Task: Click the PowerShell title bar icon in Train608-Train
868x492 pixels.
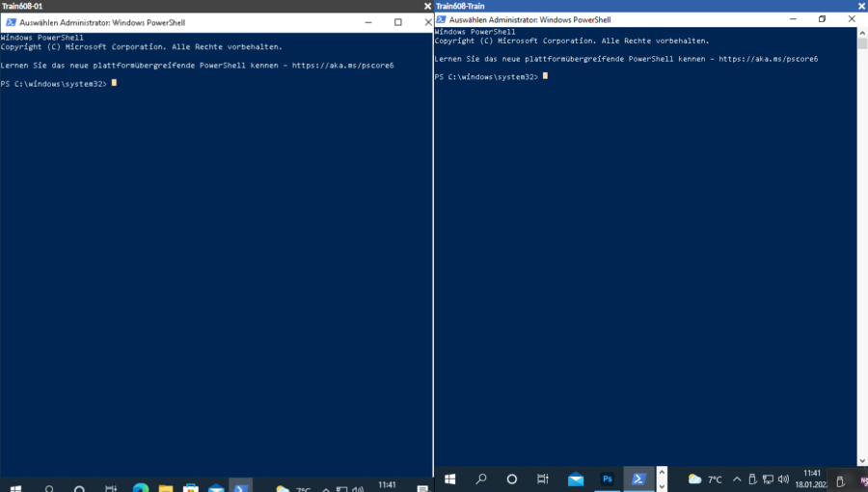Action: point(441,19)
